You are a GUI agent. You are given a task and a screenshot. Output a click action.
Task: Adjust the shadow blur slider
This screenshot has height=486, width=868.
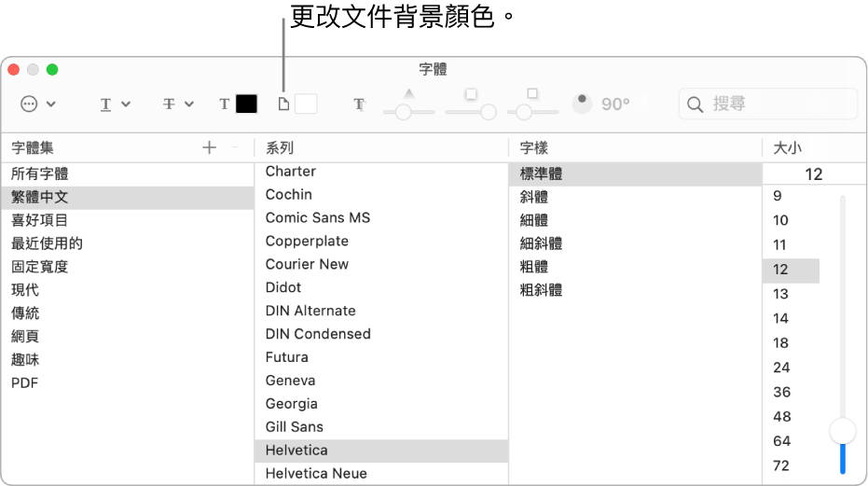(x=489, y=113)
